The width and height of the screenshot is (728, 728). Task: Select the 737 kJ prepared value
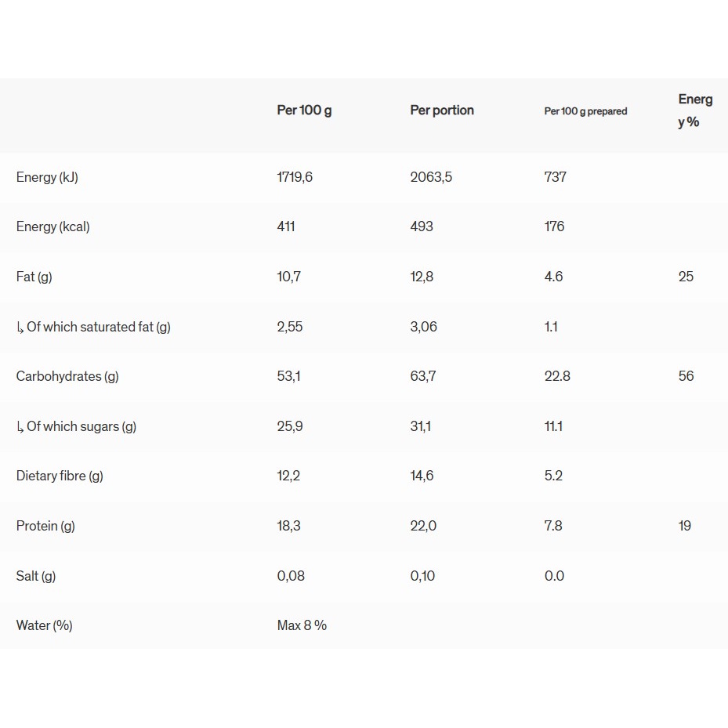pyautogui.click(x=555, y=177)
